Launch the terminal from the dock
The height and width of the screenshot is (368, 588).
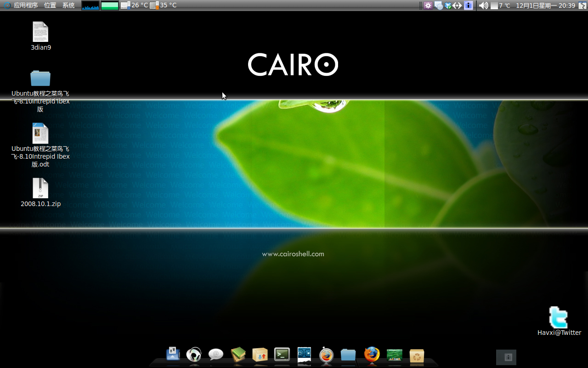tap(282, 354)
